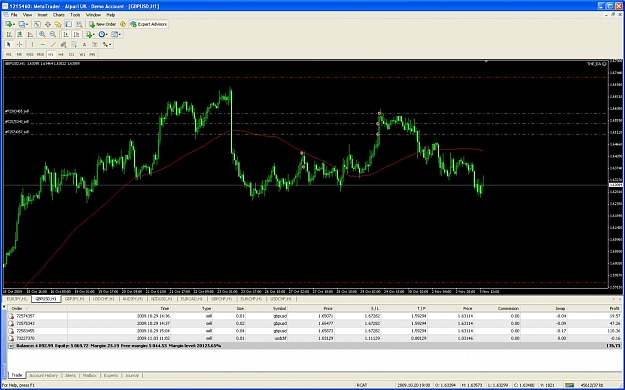
Task: Open the Window menu
Action: (x=93, y=15)
